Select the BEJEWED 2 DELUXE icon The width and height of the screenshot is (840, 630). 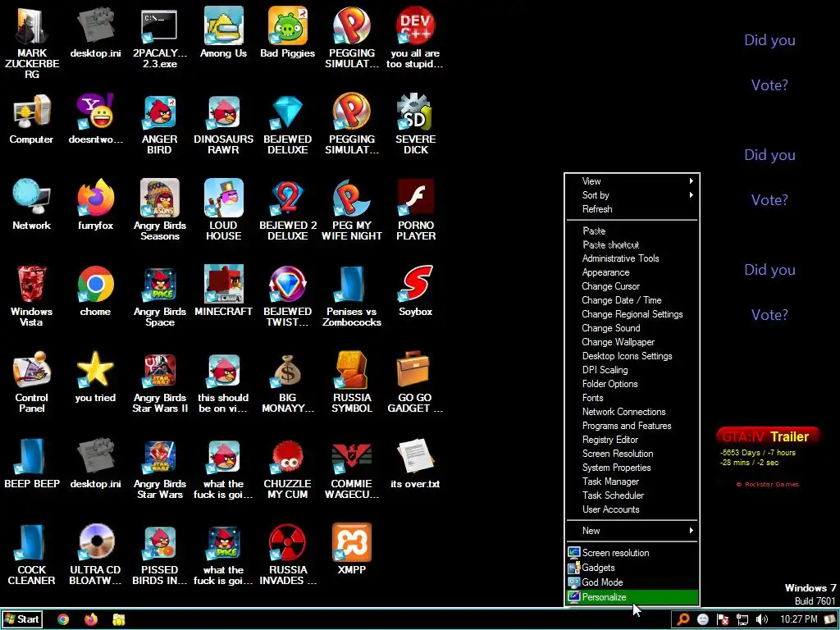click(288, 198)
